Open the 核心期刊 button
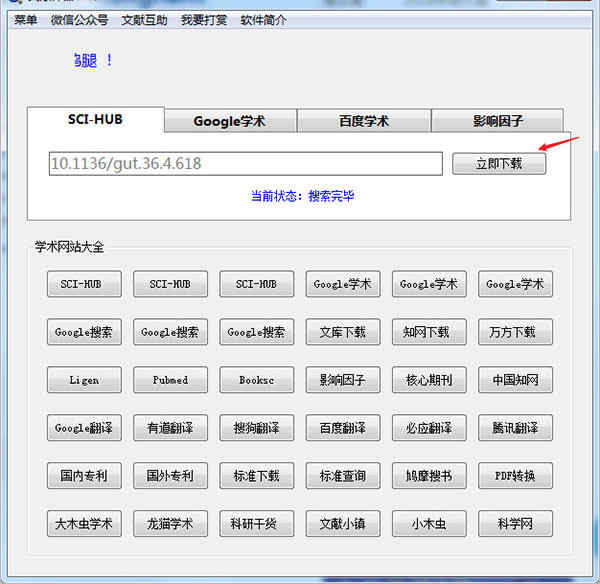 [x=429, y=380]
